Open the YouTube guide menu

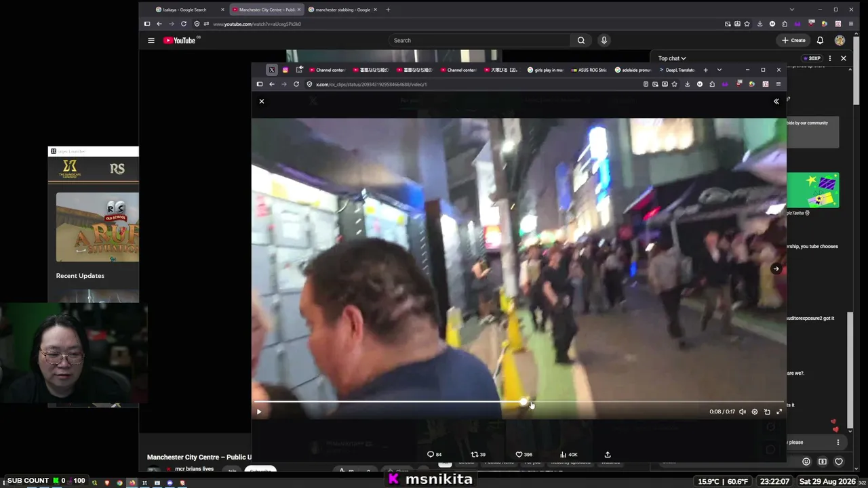coord(151,41)
